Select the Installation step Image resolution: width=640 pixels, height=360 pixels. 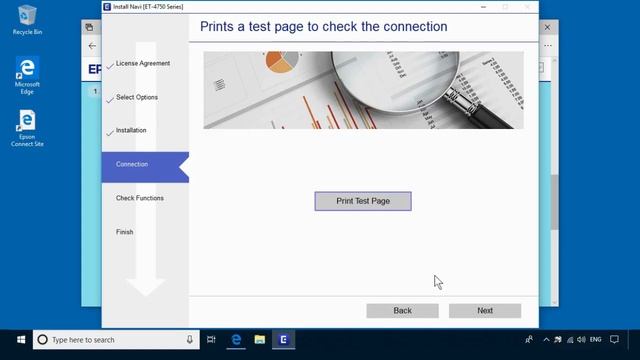[131, 130]
